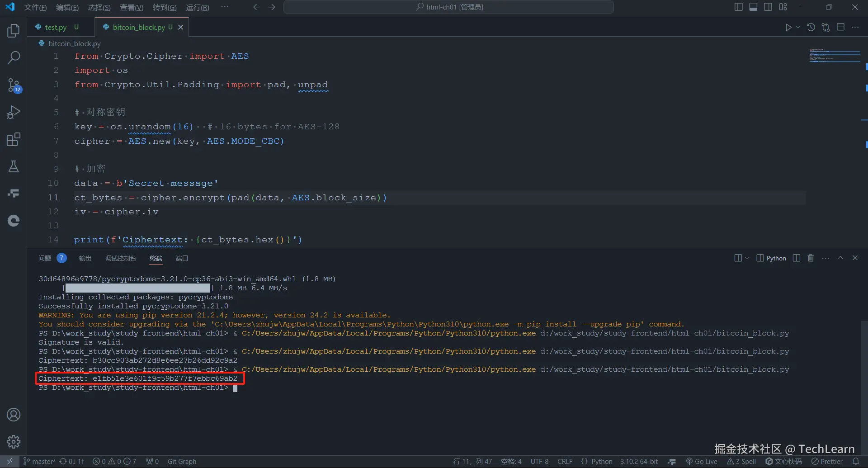Click the Prettier status bar item
The image size is (868, 468).
(x=827, y=462)
